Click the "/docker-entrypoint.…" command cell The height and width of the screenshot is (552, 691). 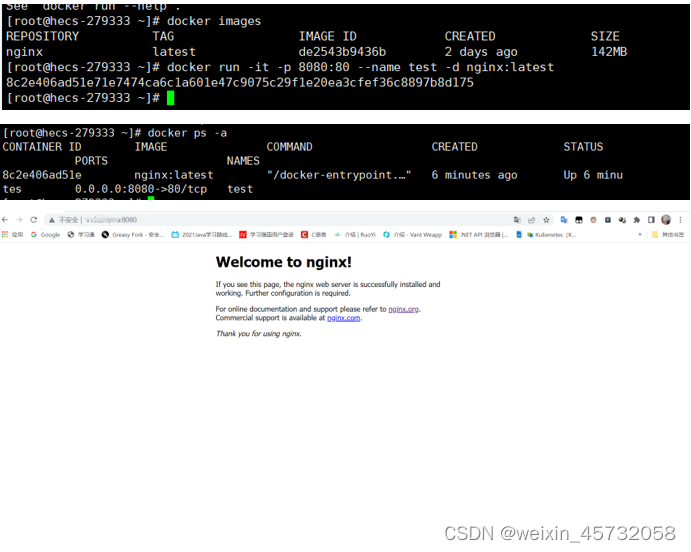coord(339,175)
